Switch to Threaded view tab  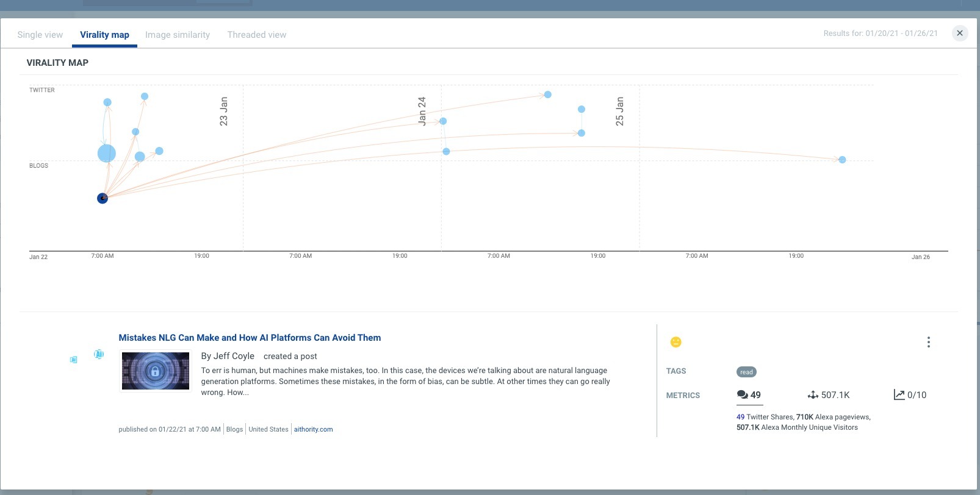pos(257,35)
